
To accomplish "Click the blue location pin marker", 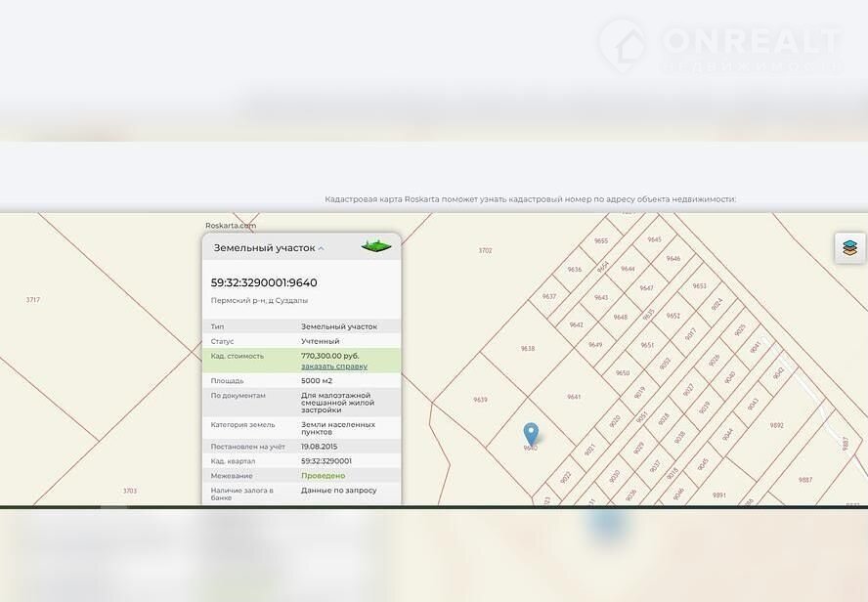I will tap(531, 434).
